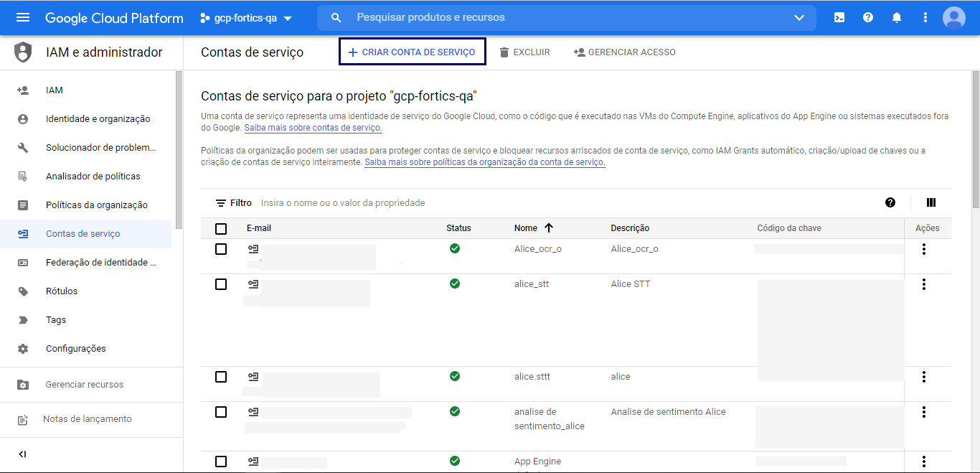The image size is (980, 473).
Task: Click the sidebar vertical scrollbar
Action: (x=179, y=150)
